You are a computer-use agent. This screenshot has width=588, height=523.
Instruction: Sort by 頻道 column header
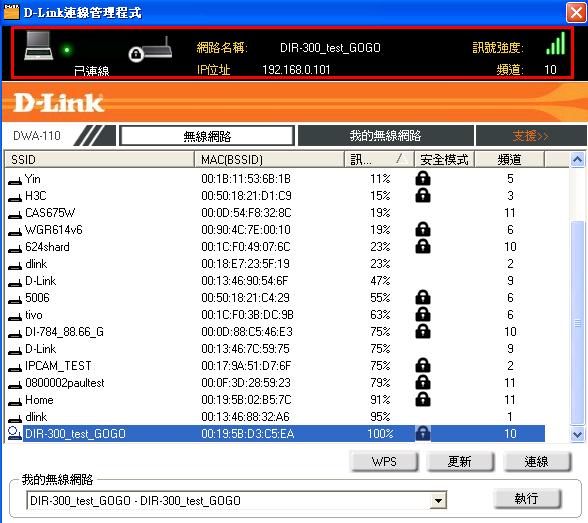point(509,159)
